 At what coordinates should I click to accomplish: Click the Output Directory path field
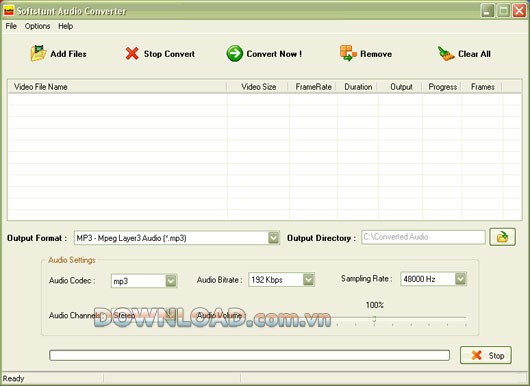pyautogui.click(x=424, y=237)
